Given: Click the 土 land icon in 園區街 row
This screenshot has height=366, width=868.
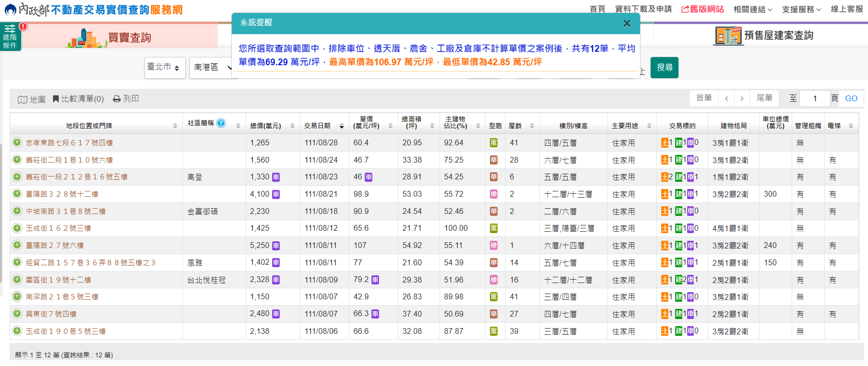Looking at the screenshot, I should point(665,280).
